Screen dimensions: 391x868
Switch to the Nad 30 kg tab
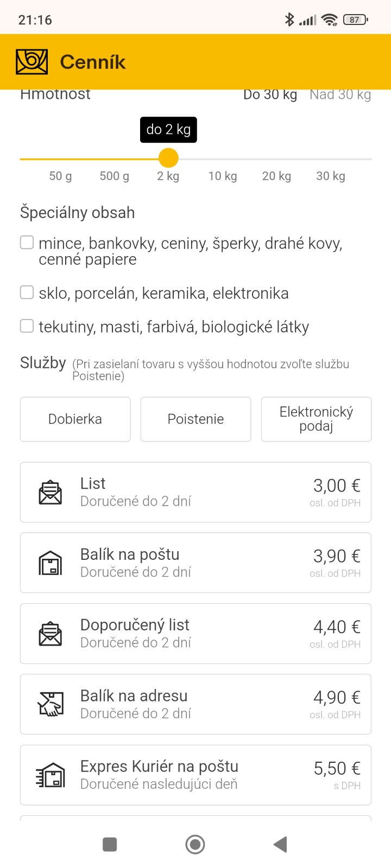(340, 95)
